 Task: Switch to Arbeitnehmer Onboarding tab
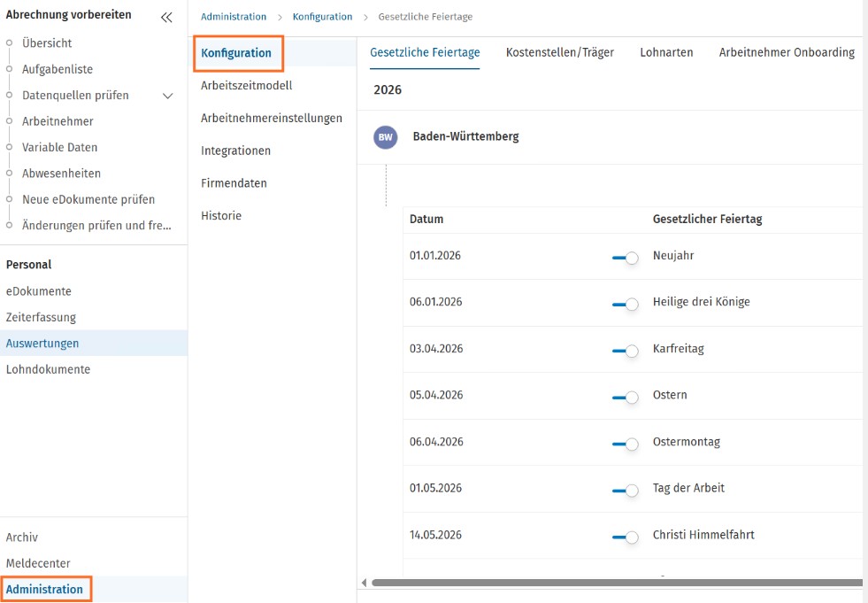pyautogui.click(x=787, y=52)
